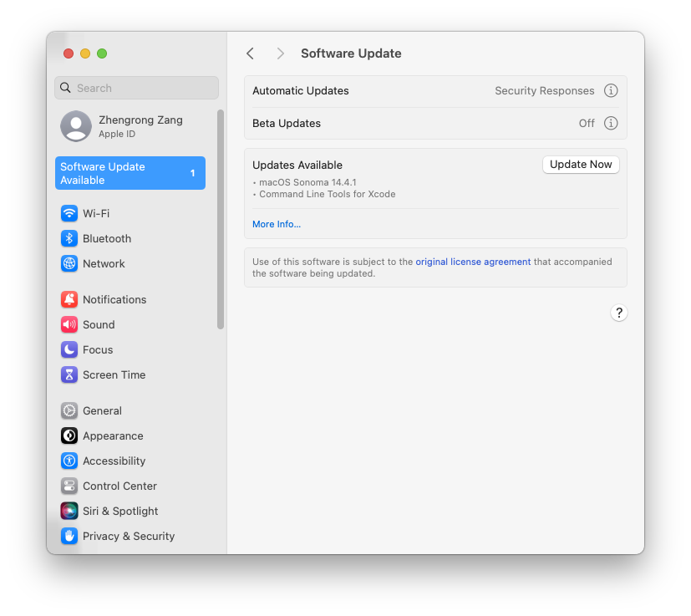This screenshot has width=691, height=616.
Task: Close the window with red button
Action: 69,53
